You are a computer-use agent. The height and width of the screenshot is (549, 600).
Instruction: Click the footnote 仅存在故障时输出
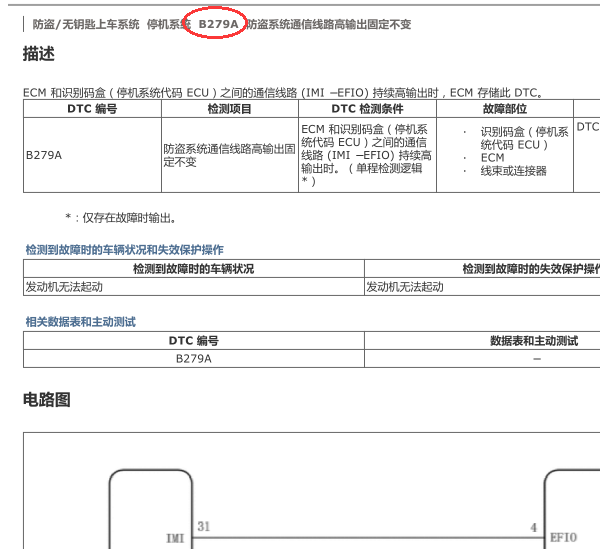(121, 218)
